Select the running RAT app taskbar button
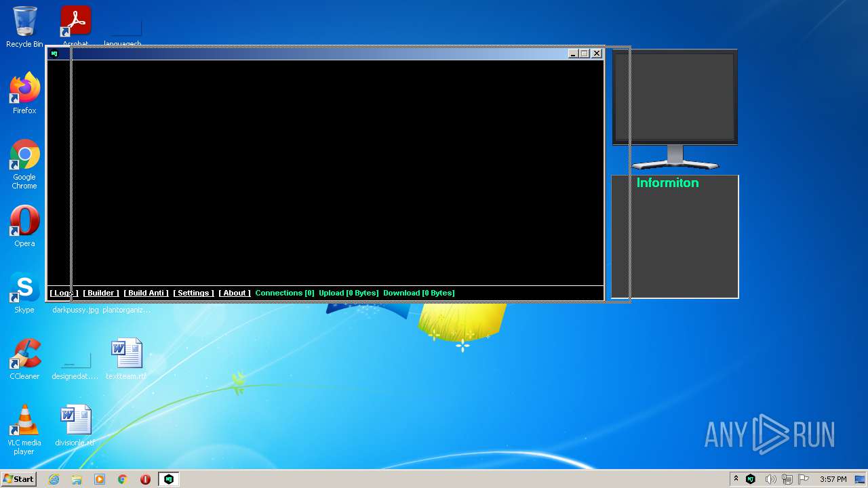868x488 pixels. tap(169, 479)
